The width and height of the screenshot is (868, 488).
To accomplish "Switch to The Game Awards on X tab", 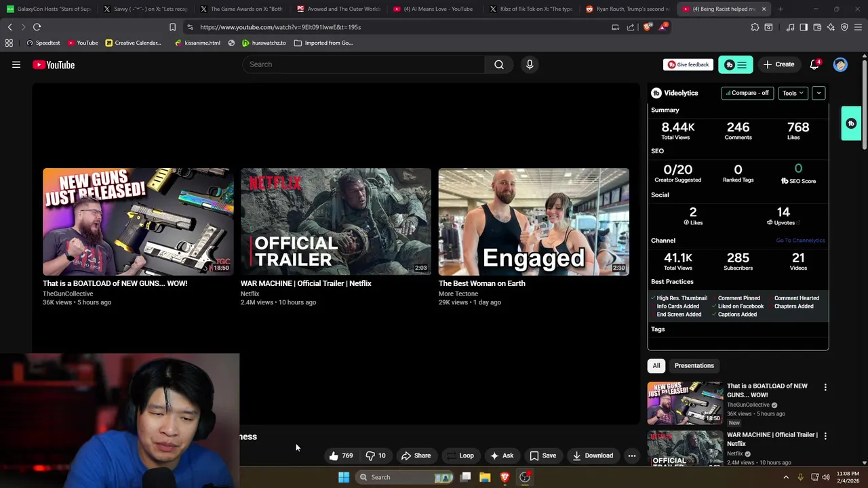I will (x=243, y=9).
